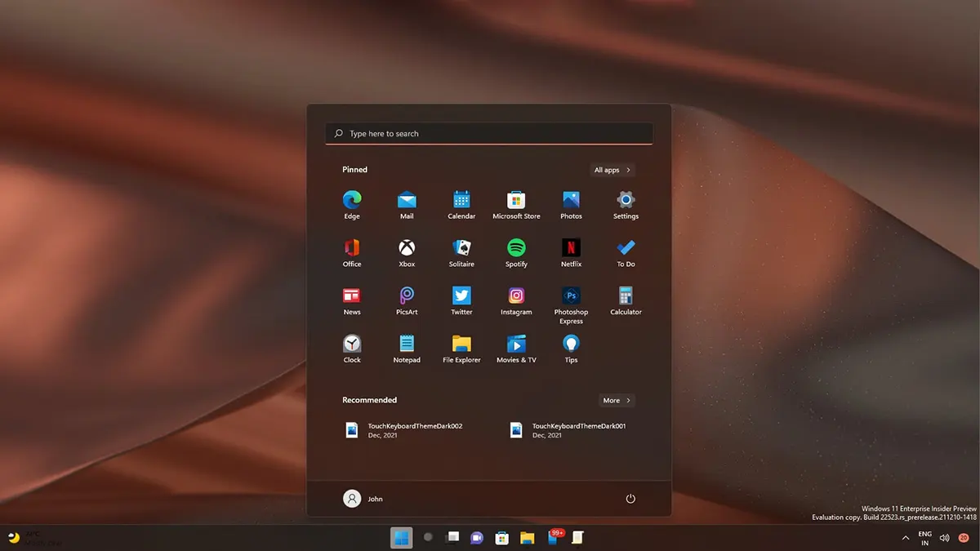
Task: Open the Tips app
Action: [571, 349]
